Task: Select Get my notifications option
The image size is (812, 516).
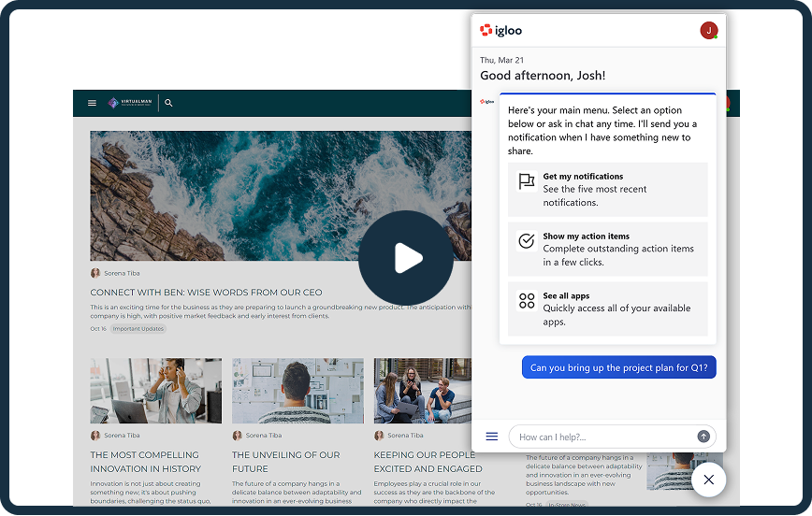Action: pyautogui.click(x=608, y=190)
